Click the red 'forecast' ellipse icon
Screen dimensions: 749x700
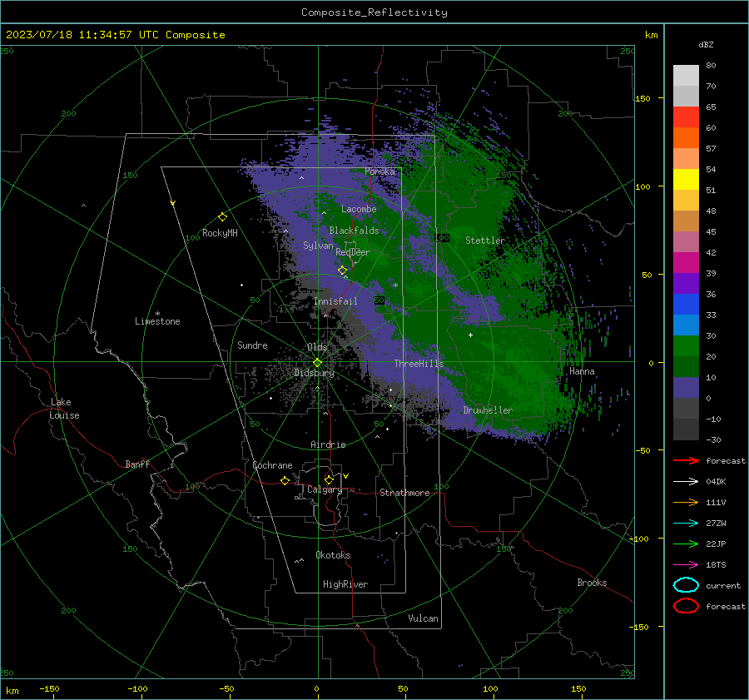(686, 606)
